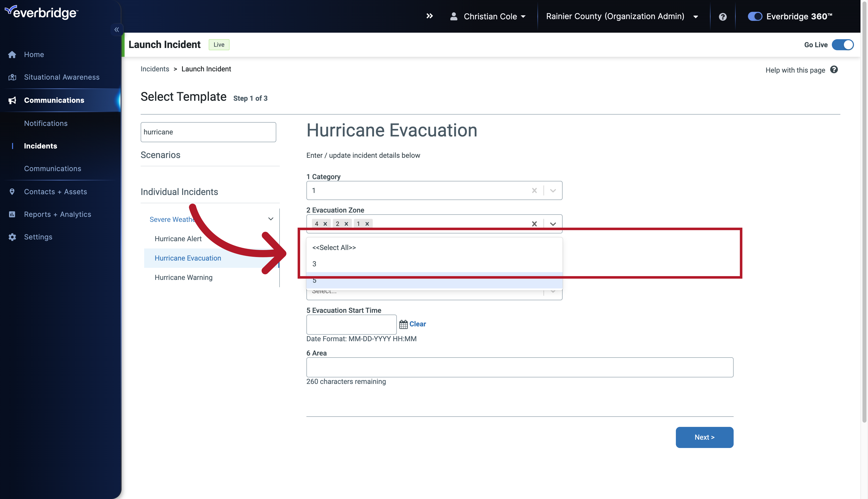Select Hurricane Warning from template list

pos(183,277)
